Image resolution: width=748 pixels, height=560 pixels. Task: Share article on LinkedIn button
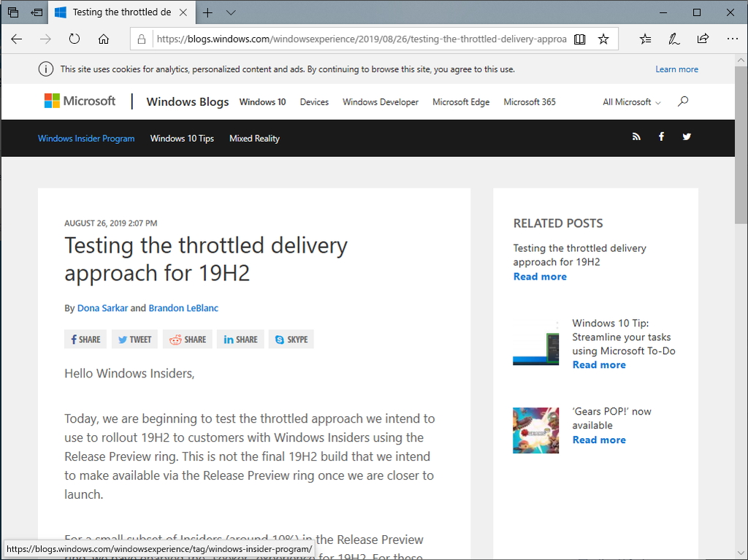(240, 340)
